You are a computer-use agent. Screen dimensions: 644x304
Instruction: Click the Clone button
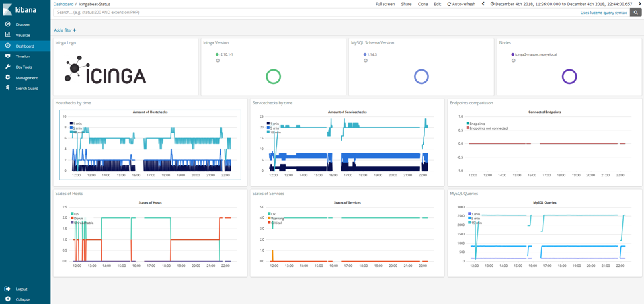pyautogui.click(x=423, y=4)
